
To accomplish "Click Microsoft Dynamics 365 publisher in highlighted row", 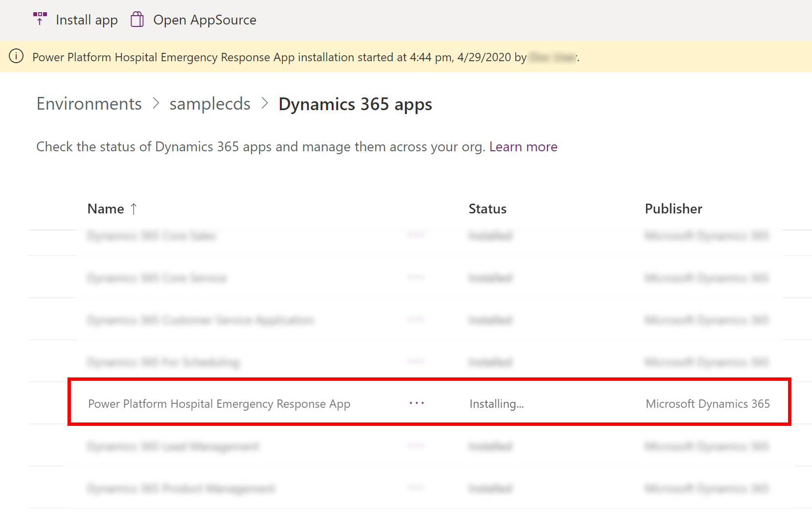I will (708, 404).
